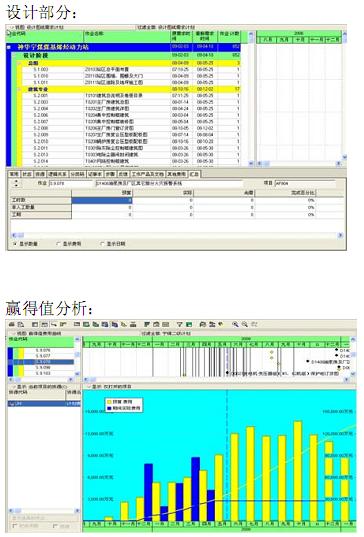Click the up/down activity navigation arrows
This screenshot has height=537, width=364.
pyautogui.click(x=16, y=184)
